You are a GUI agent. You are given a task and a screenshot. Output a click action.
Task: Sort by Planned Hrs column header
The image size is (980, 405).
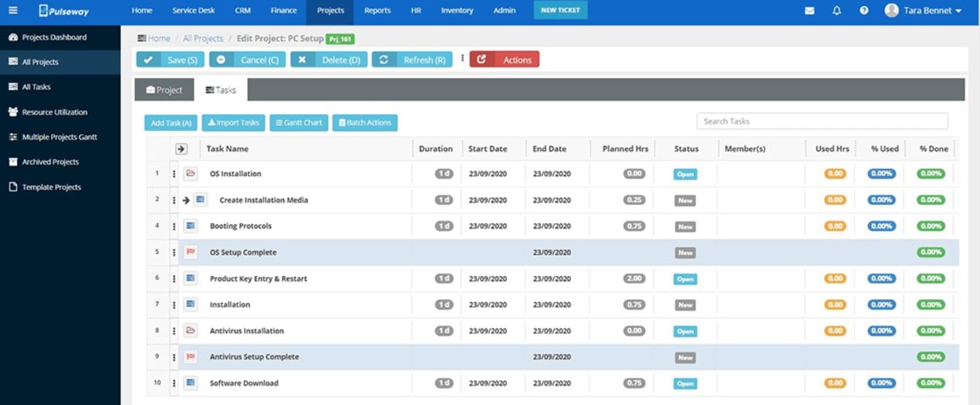click(625, 149)
